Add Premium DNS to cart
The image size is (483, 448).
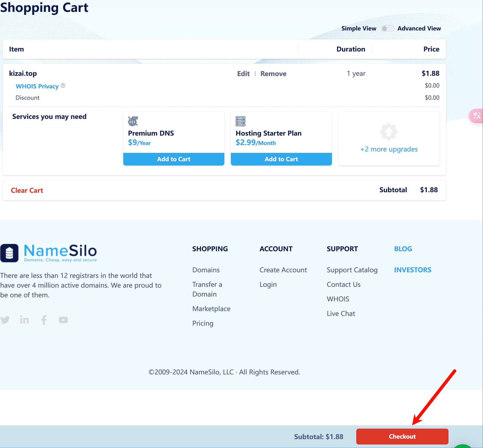(x=174, y=159)
